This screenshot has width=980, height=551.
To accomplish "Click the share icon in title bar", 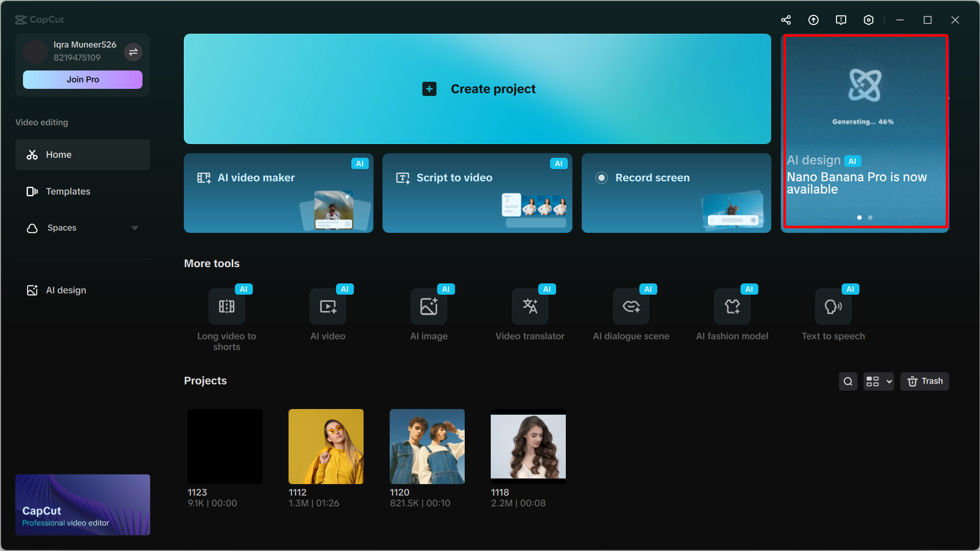I will click(x=786, y=20).
